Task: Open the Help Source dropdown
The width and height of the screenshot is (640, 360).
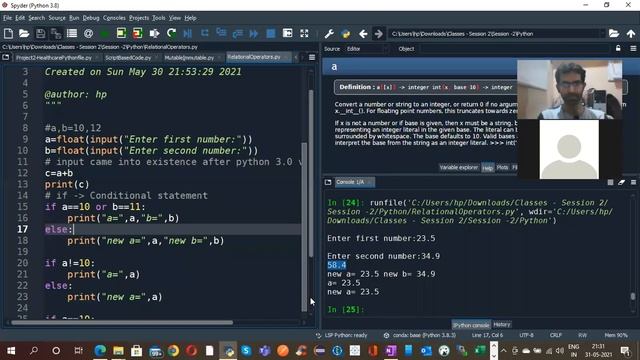Action: pyautogui.click(x=367, y=49)
